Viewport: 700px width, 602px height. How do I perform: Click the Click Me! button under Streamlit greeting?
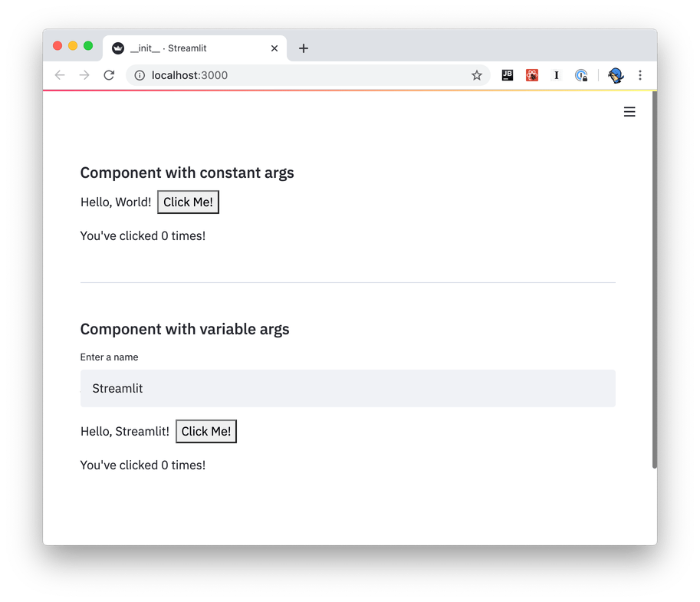205,431
